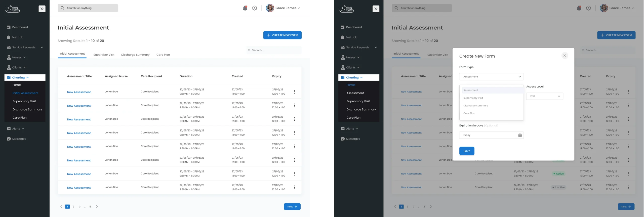Click CREATE NEW FORM button in left screen
644x217 pixels.
[282, 35]
